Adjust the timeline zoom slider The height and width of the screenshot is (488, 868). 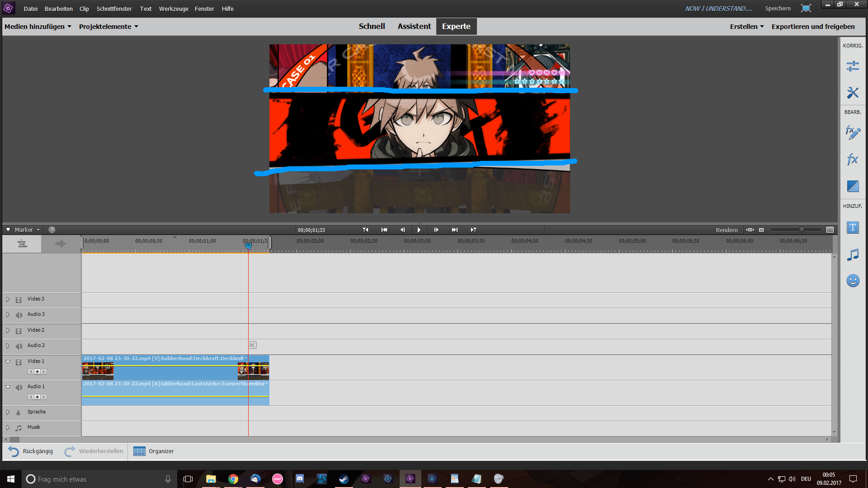(x=801, y=230)
